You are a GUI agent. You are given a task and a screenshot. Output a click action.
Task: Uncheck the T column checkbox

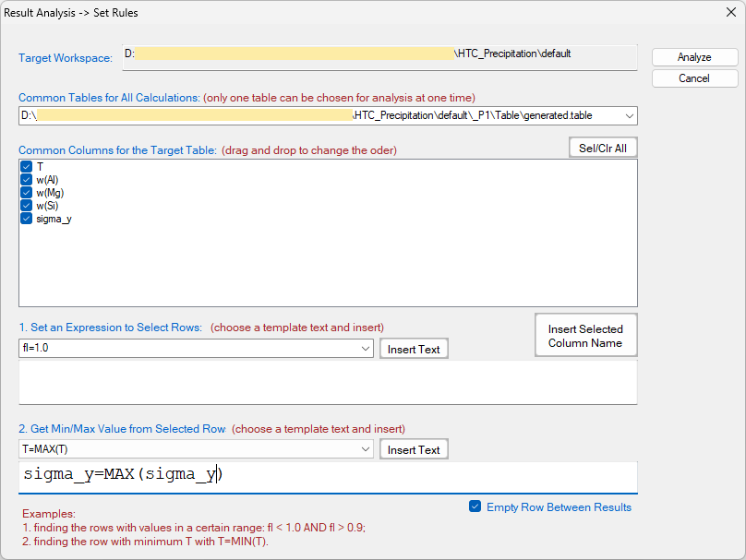pyautogui.click(x=27, y=167)
